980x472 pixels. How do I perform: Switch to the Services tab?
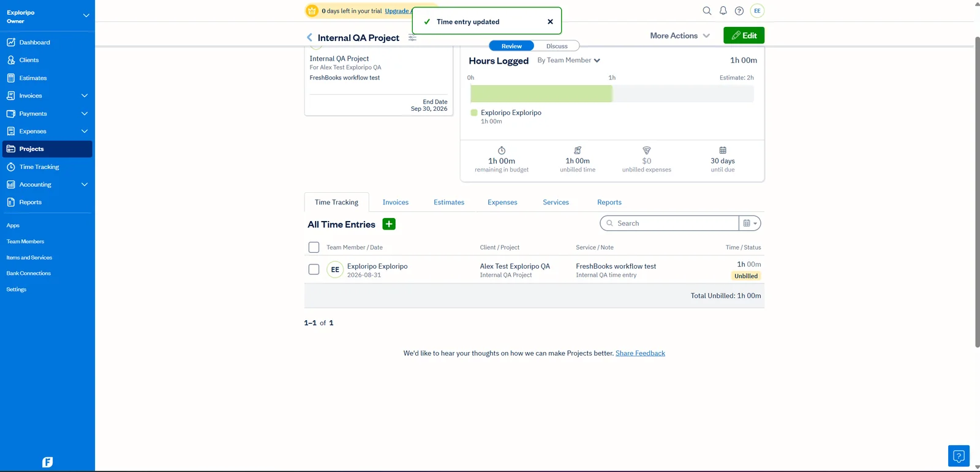[556, 202]
